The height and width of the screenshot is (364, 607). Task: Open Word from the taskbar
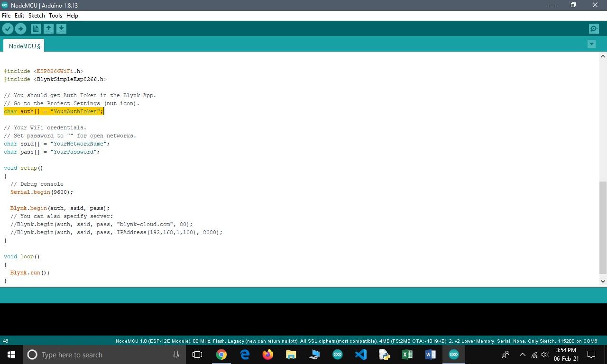(x=431, y=355)
